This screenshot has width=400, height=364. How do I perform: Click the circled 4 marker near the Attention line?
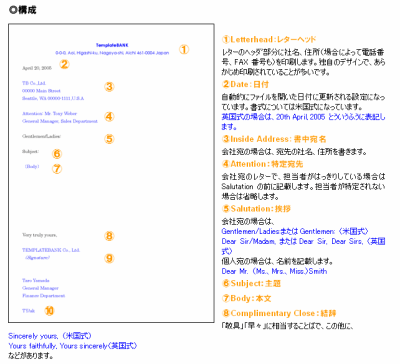(109, 117)
